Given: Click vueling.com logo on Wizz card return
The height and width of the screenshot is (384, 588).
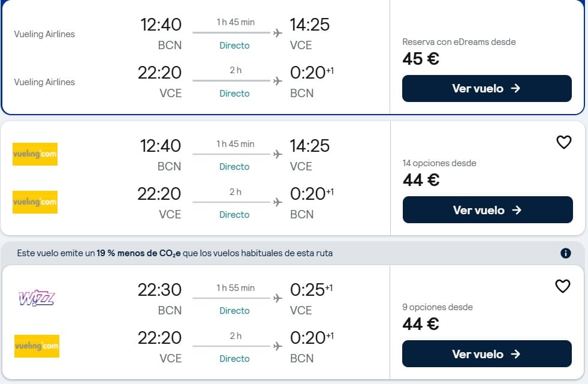Looking at the screenshot, I should click(x=37, y=346).
